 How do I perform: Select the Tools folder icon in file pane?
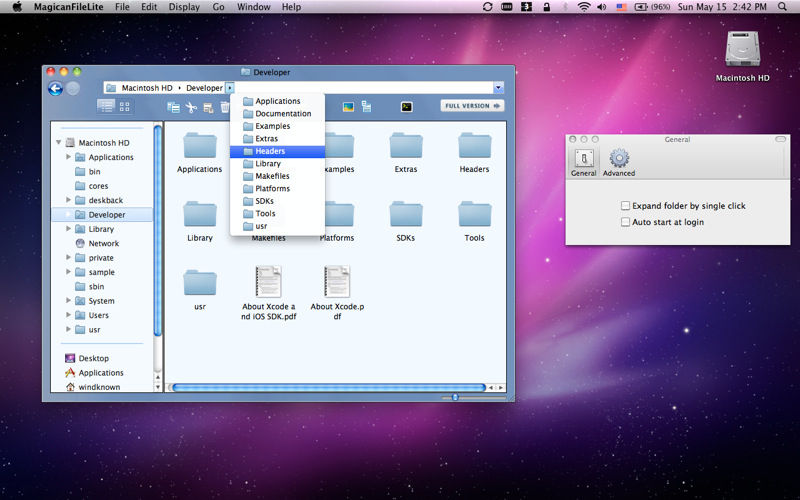[x=474, y=214]
